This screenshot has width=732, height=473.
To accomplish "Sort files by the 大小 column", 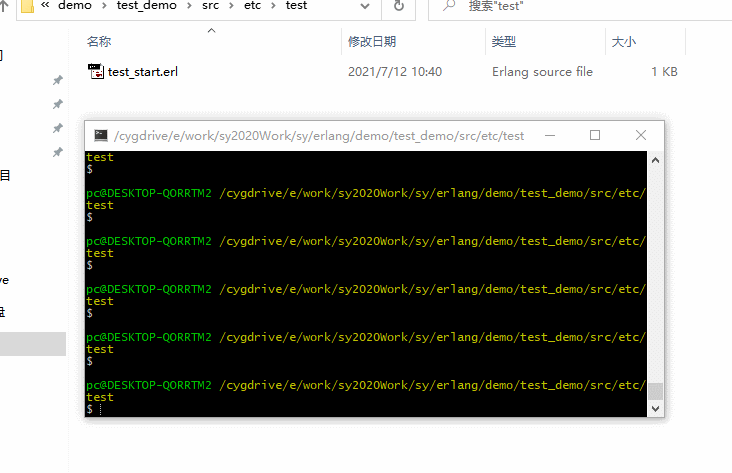I will 624,42.
